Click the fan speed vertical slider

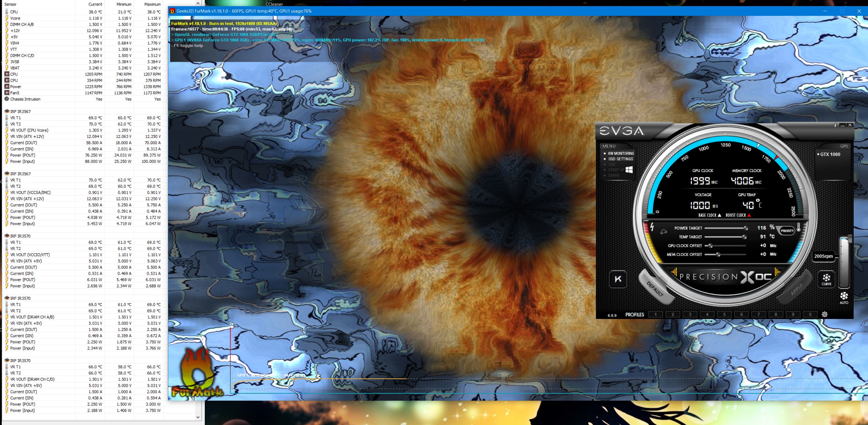(x=844, y=261)
